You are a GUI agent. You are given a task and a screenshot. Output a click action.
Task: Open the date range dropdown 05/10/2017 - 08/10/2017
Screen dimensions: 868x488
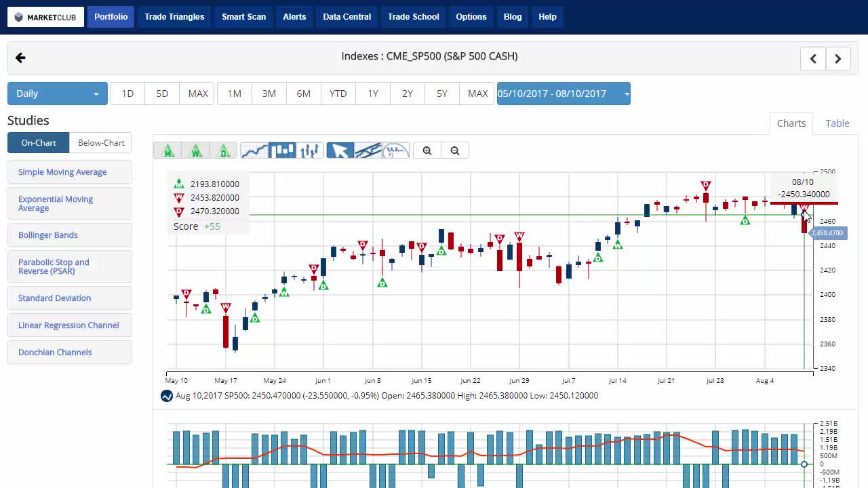pos(564,94)
